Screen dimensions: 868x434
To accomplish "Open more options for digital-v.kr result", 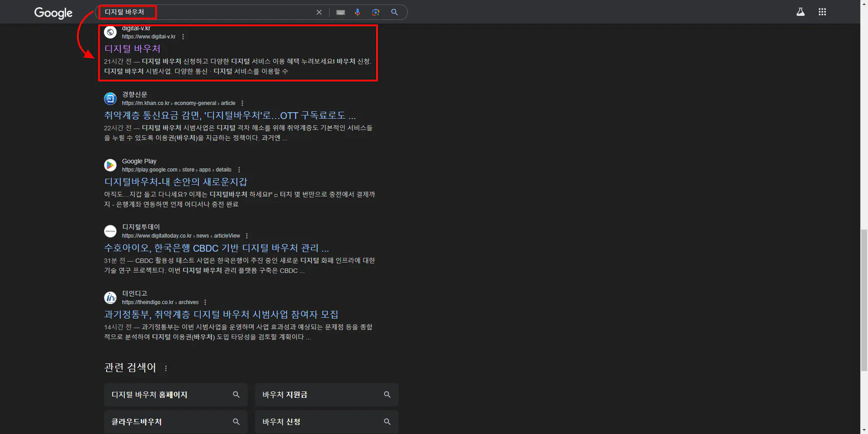I will point(183,37).
